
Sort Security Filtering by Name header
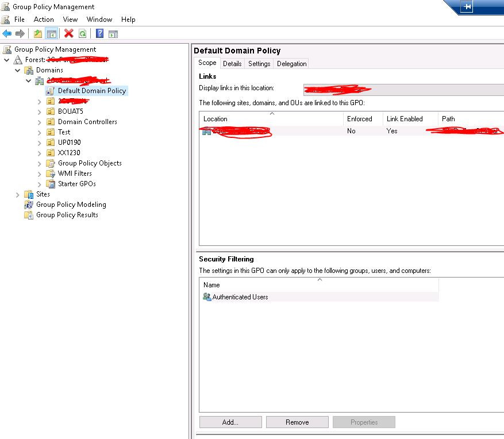[x=319, y=285]
